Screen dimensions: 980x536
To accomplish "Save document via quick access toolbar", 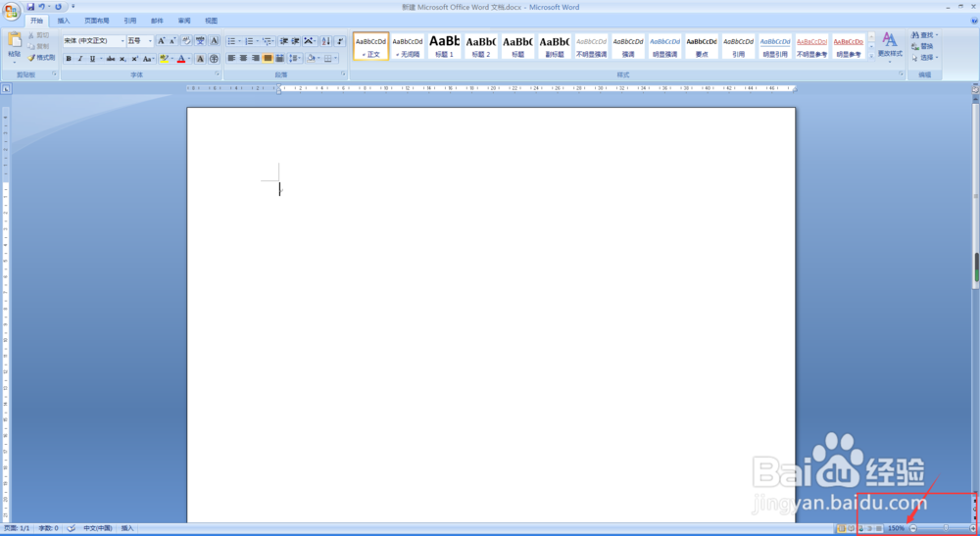I will (x=30, y=7).
